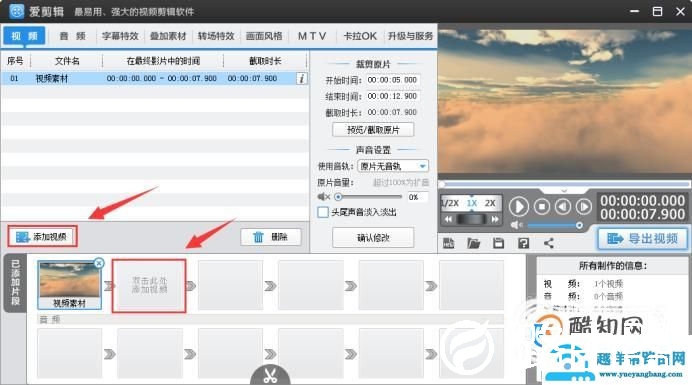Image resolution: width=692 pixels, height=385 pixels.
Task: Open the 叠加素材 tab
Action: (168, 36)
